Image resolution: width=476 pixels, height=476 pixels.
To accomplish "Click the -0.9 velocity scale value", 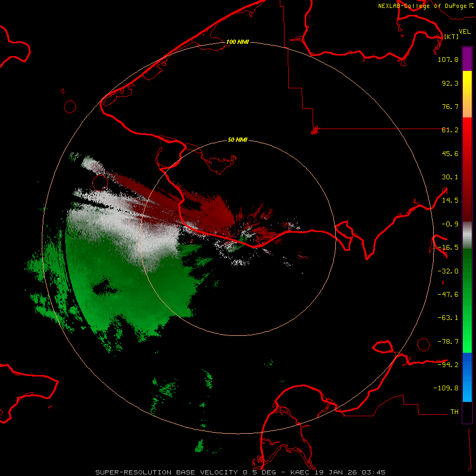I will [450, 224].
